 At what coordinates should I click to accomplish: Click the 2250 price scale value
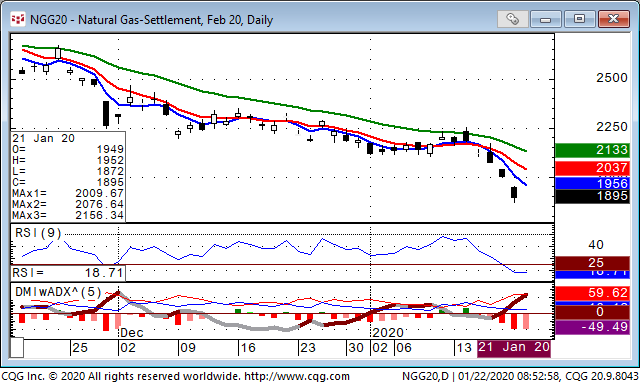click(611, 127)
